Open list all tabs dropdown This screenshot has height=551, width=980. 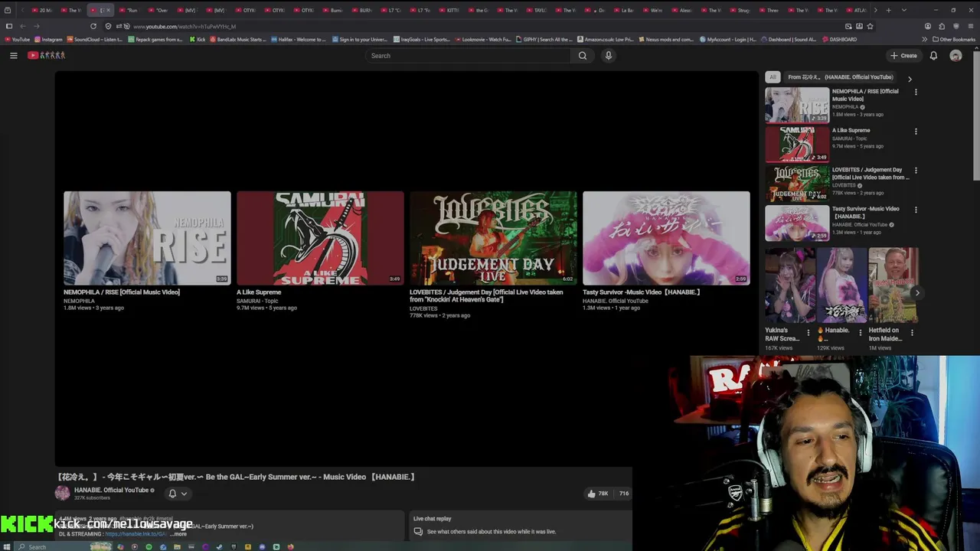coord(904,10)
